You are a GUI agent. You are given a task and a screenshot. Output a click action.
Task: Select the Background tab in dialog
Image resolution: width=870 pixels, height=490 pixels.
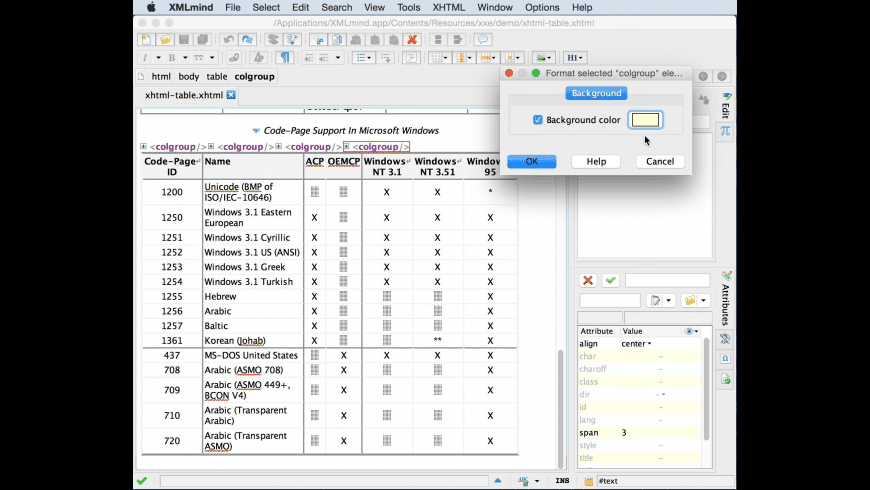point(596,93)
